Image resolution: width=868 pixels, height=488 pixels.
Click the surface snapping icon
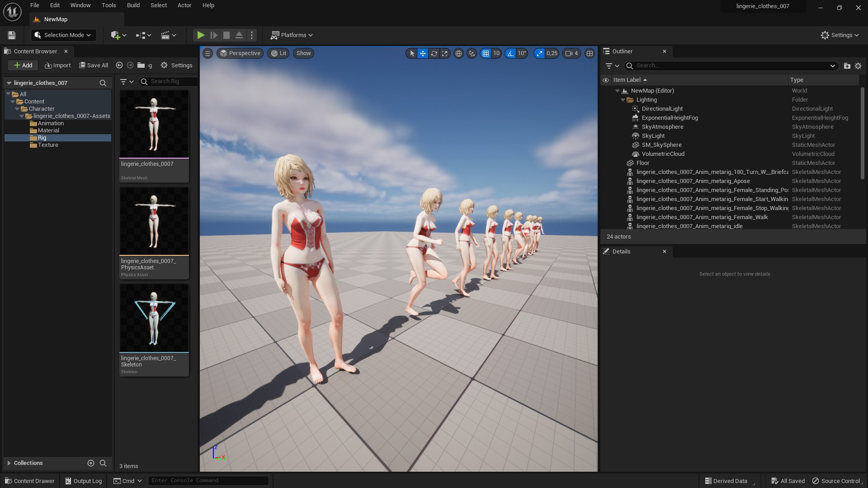472,53
